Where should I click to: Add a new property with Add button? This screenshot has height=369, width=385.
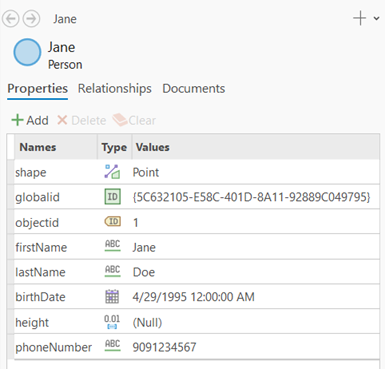pos(30,120)
